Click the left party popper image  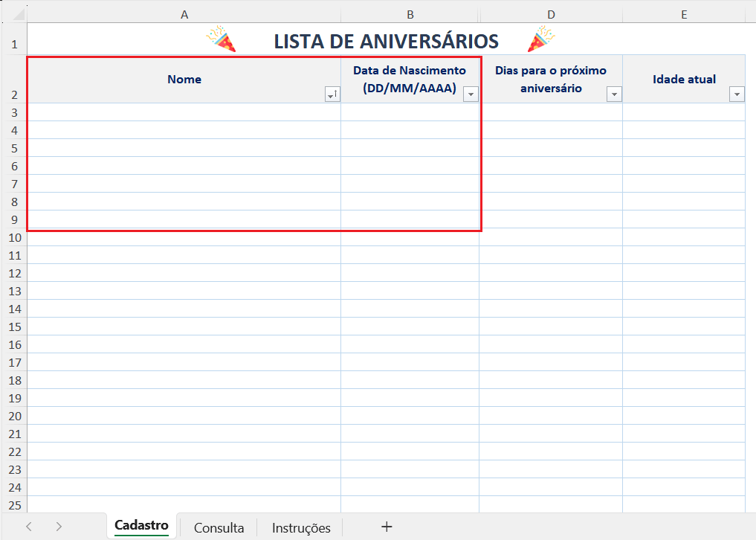tap(221, 39)
